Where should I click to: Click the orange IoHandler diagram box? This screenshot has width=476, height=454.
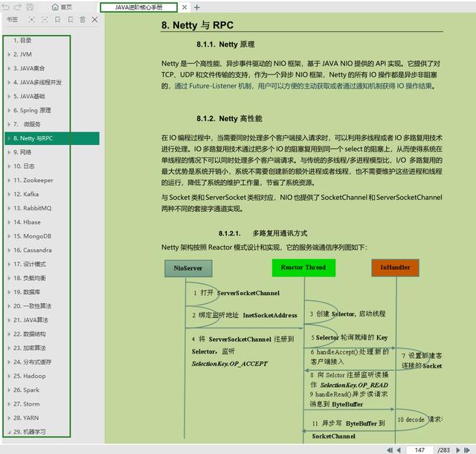395,267
